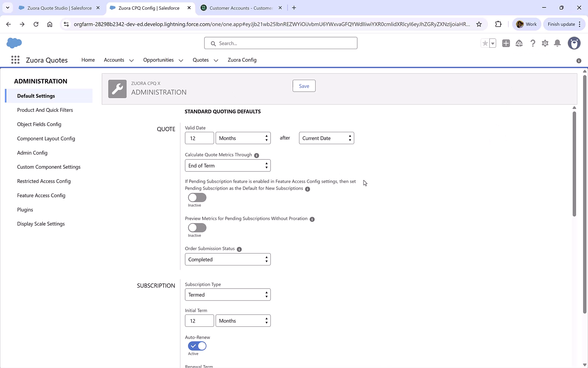Open Feature Access Config settings
Screen dimensions: 588x368
(41, 195)
